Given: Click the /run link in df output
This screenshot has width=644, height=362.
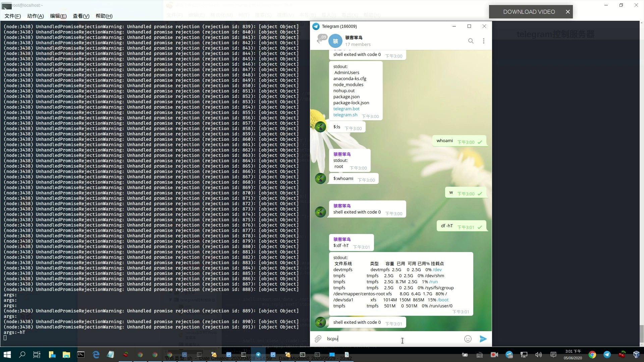Looking at the screenshot, I should [x=433, y=282].
